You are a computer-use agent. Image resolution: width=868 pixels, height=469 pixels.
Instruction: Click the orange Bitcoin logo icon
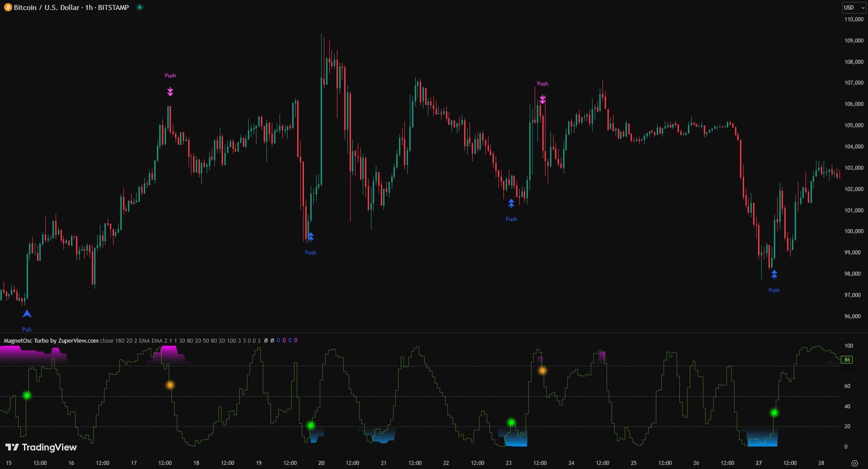point(8,7)
